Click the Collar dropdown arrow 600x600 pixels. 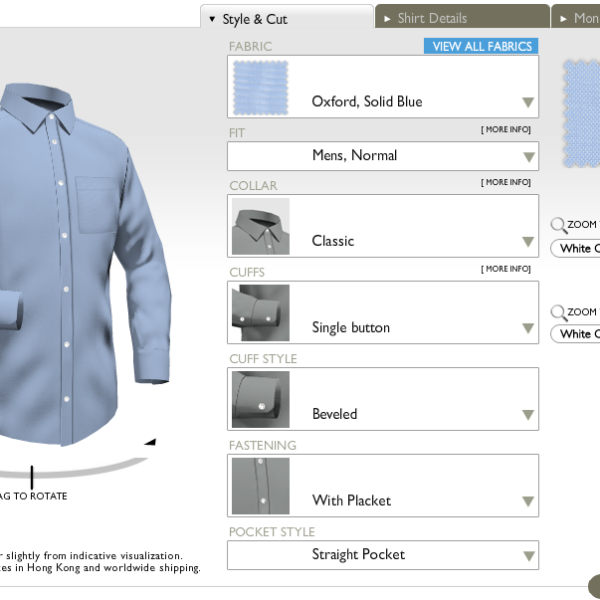point(528,241)
